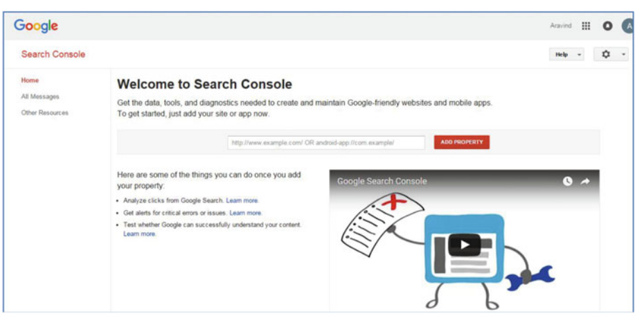The height and width of the screenshot is (323, 644).
Task: Expand the Help dropdown
Action: coord(566,54)
